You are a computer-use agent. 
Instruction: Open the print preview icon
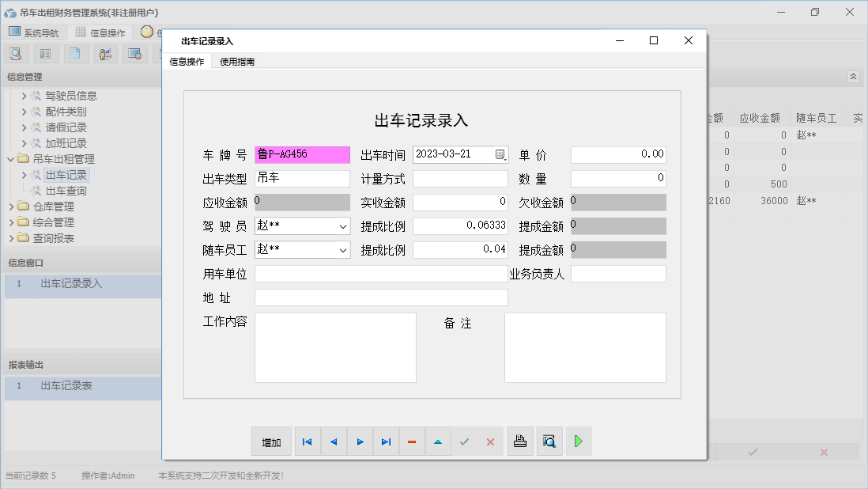550,442
